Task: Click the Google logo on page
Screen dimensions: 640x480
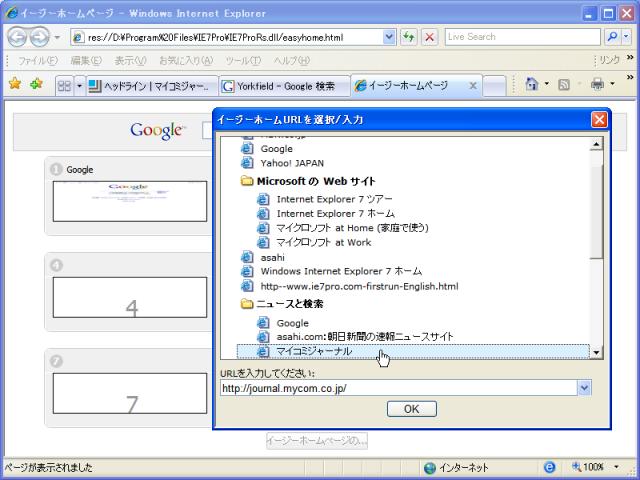Action: click(158, 131)
